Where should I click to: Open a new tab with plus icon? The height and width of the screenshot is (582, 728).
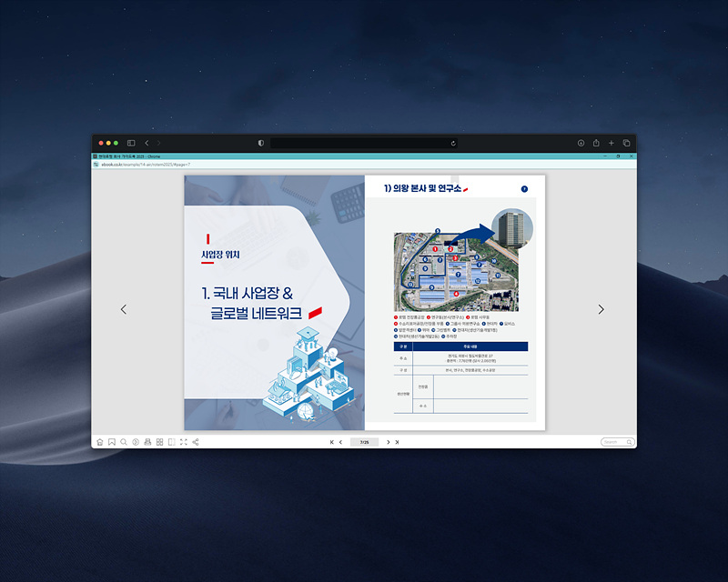(x=611, y=143)
